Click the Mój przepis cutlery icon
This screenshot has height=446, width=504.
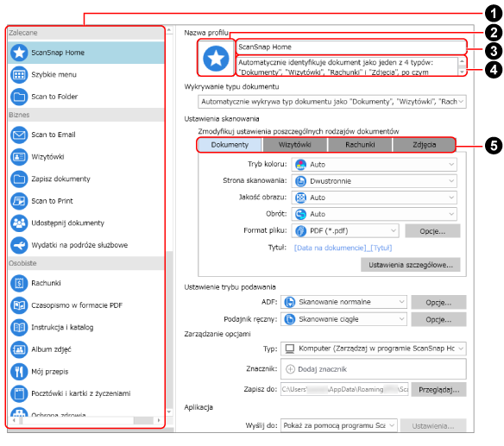click(x=19, y=372)
